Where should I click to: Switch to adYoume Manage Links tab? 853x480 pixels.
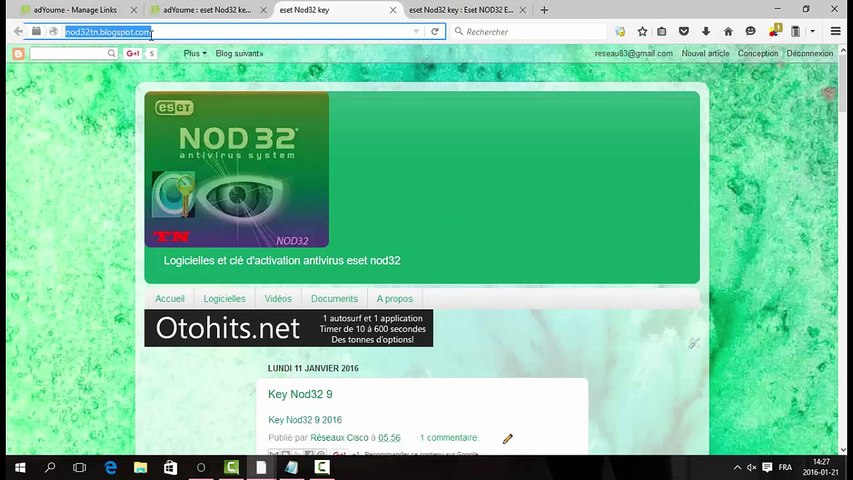tap(74, 10)
